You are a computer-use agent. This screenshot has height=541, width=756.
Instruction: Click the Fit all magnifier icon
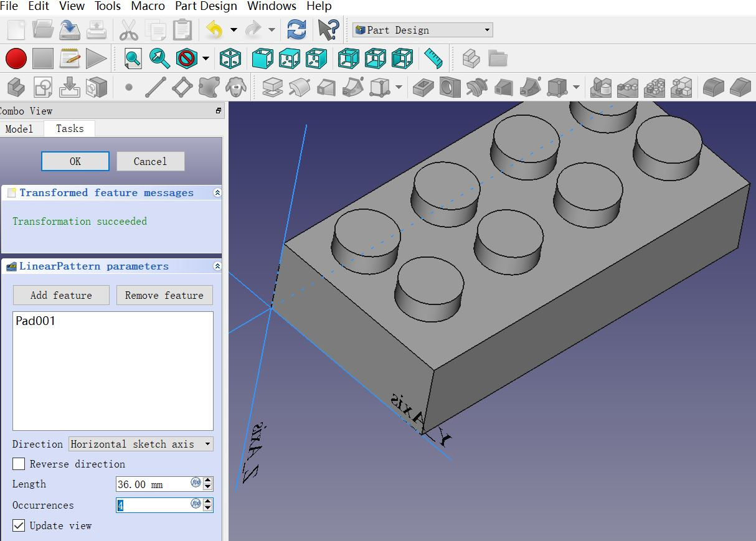(x=133, y=59)
